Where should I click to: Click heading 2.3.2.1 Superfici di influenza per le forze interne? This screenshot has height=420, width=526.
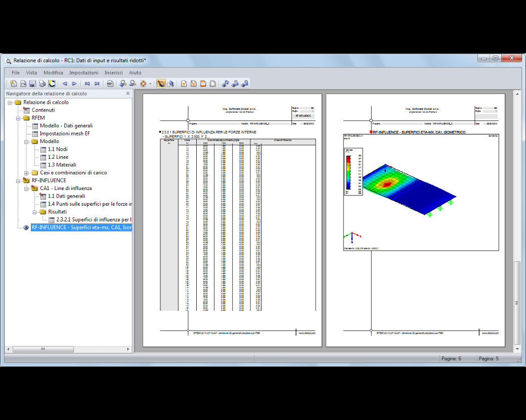click(x=209, y=132)
